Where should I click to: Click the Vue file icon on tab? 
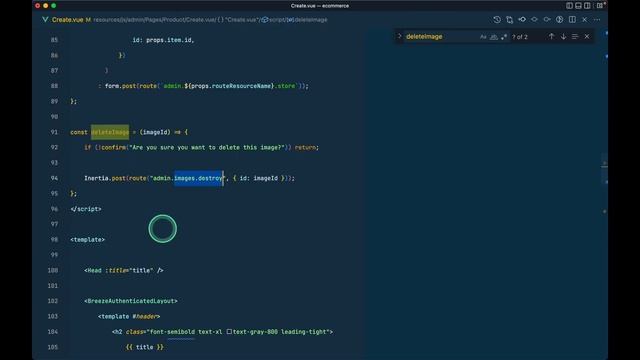45,20
